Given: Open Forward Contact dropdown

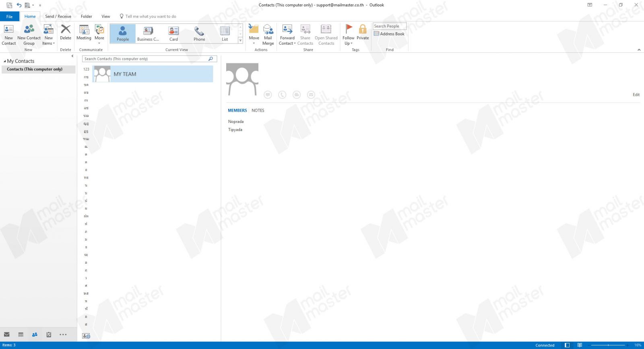Looking at the screenshot, I should coord(287,35).
